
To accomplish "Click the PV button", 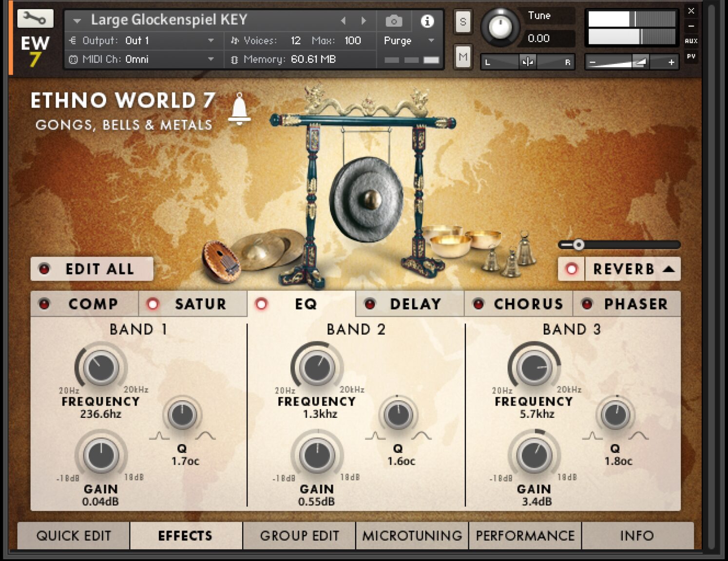I will [691, 56].
